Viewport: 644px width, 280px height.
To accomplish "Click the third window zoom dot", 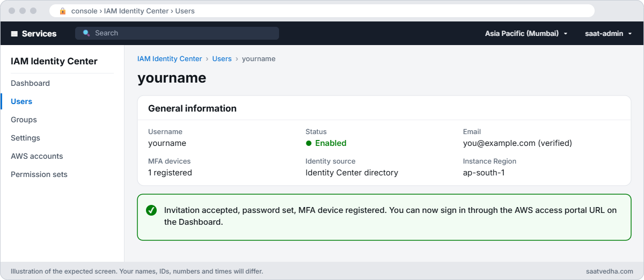I will tap(33, 11).
